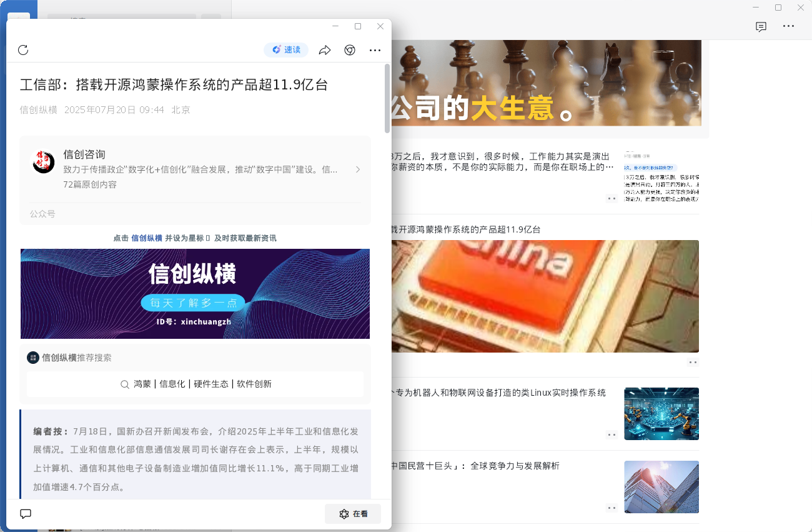Open the workplace salary article thumbnail
Image resolution: width=812 pixels, height=532 pixels.
pos(661,176)
